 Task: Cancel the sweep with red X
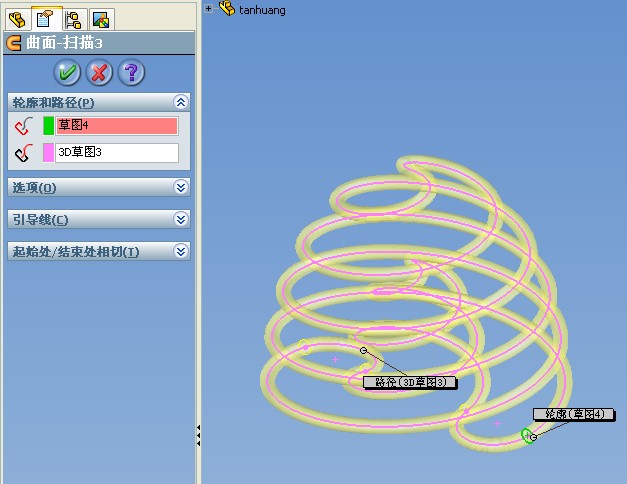coord(99,72)
